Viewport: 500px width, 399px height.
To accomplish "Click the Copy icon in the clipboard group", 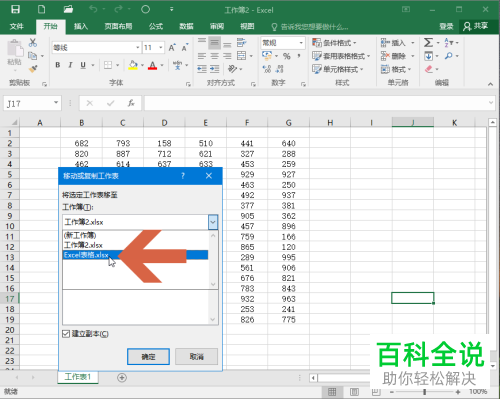I will click(x=33, y=56).
